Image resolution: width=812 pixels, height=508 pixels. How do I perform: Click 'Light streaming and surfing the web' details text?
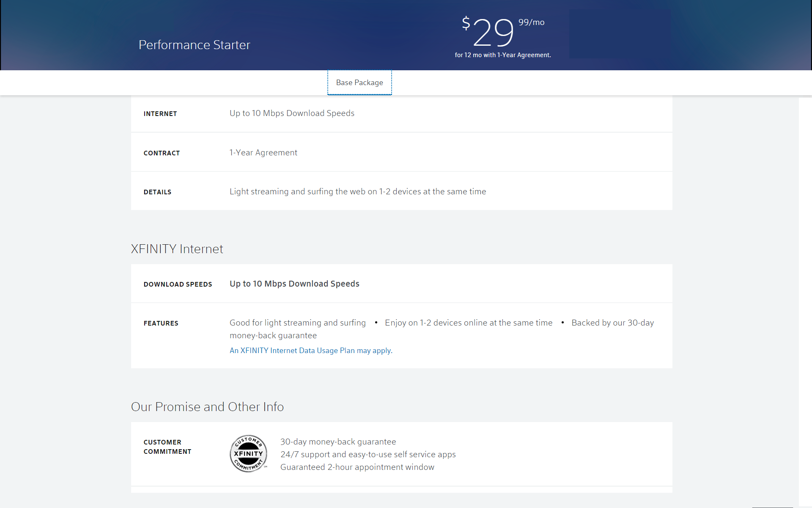(358, 192)
